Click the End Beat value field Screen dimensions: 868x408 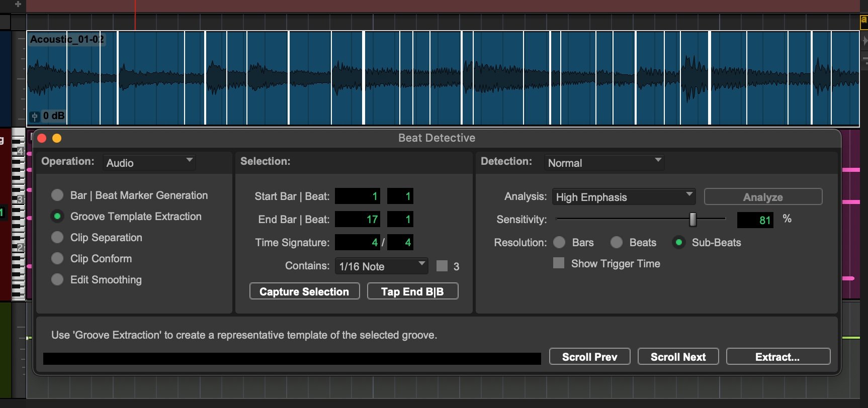401,219
